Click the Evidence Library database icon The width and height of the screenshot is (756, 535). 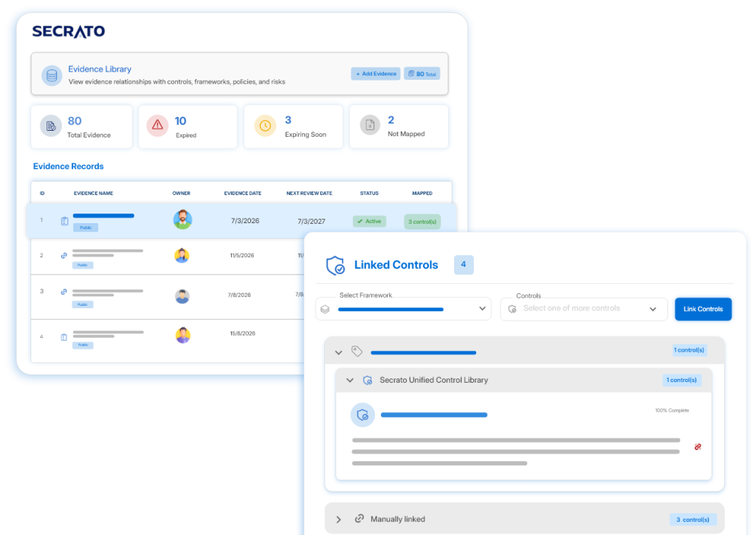click(x=52, y=75)
